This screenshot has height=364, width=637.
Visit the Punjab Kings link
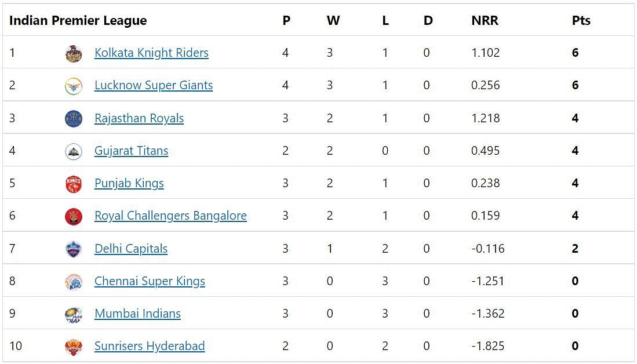coord(129,183)
